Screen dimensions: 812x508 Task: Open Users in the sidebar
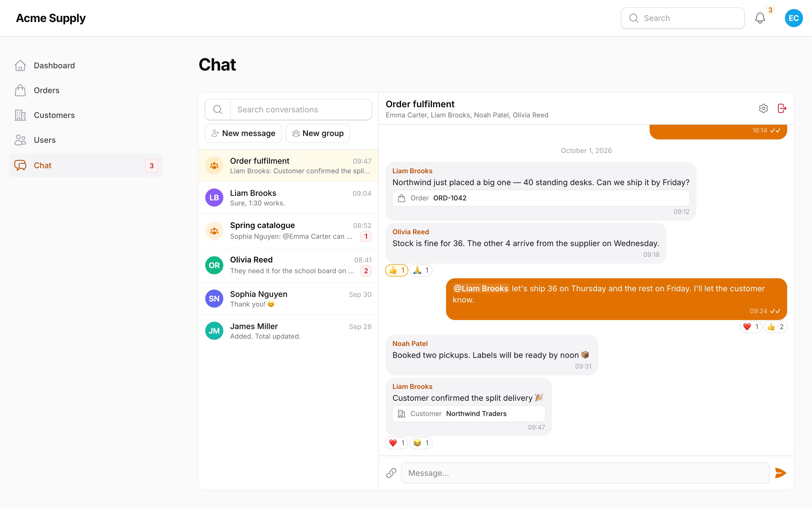[x=86, y=140]
